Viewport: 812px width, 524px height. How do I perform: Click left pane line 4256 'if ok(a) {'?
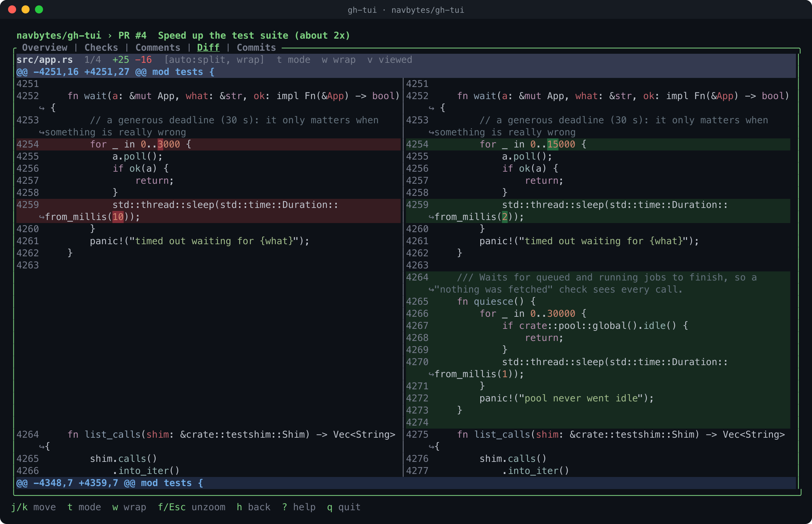click(208, 168)
